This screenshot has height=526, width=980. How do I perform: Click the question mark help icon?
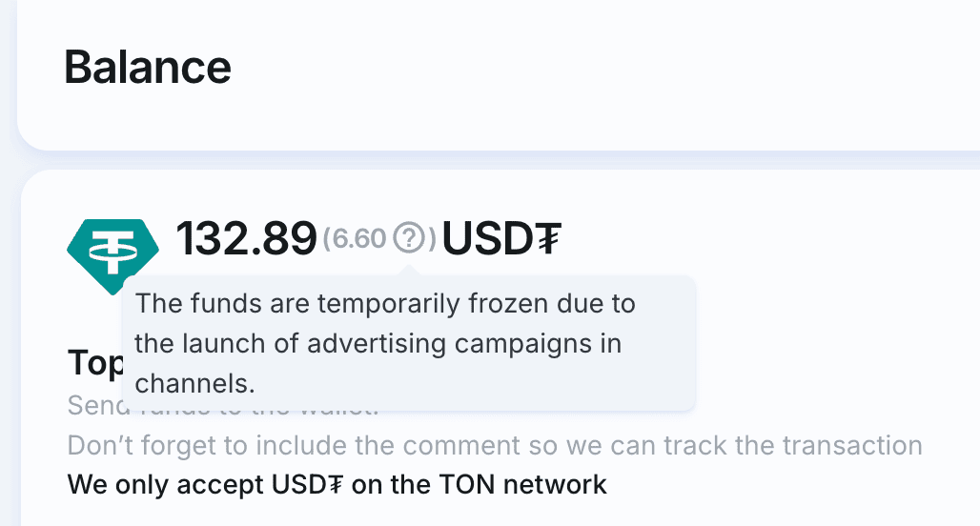tap(410, 237)
